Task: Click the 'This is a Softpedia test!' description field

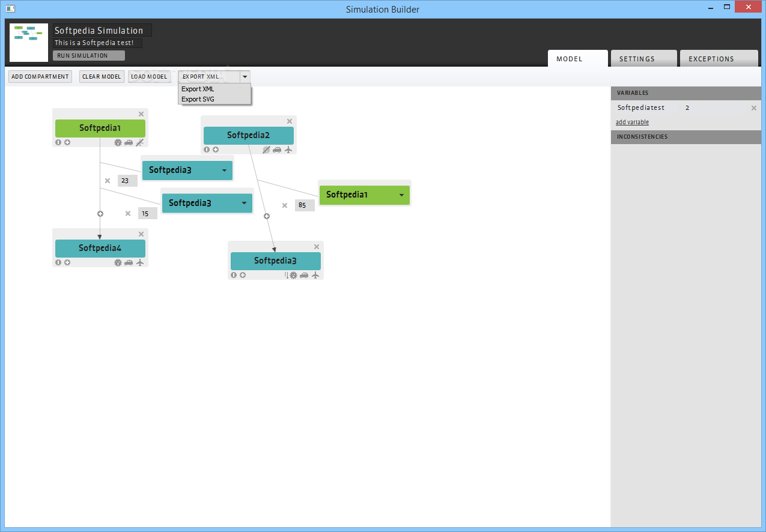Action: click(x=97, y=43)
